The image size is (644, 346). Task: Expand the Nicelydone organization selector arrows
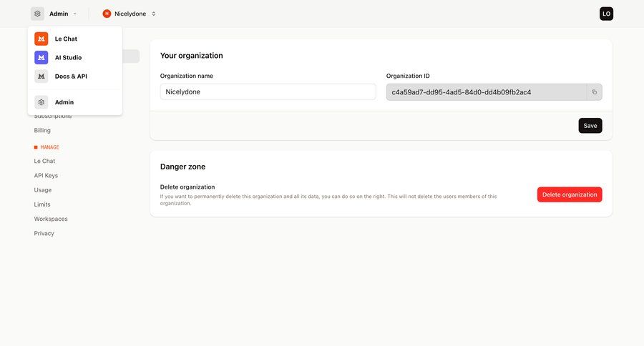154,14
